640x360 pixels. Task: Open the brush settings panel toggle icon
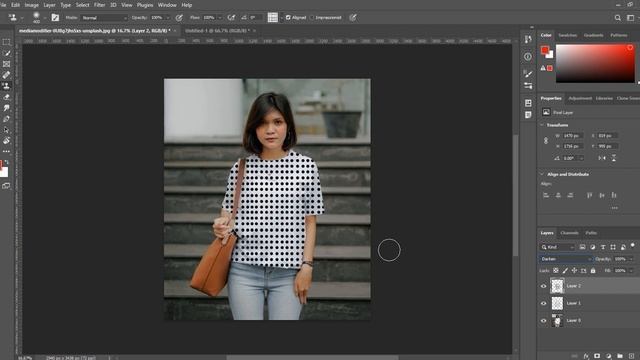click(55, 18)
